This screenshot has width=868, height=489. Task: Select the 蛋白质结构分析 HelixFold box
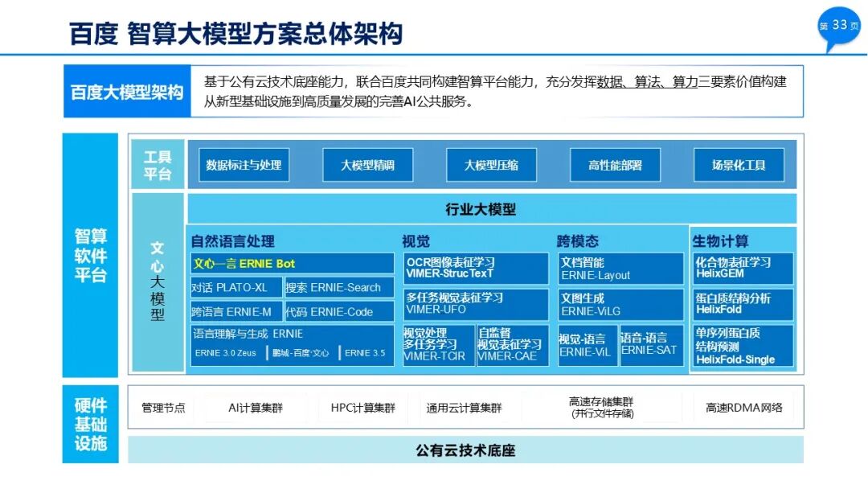click(743, 304)
